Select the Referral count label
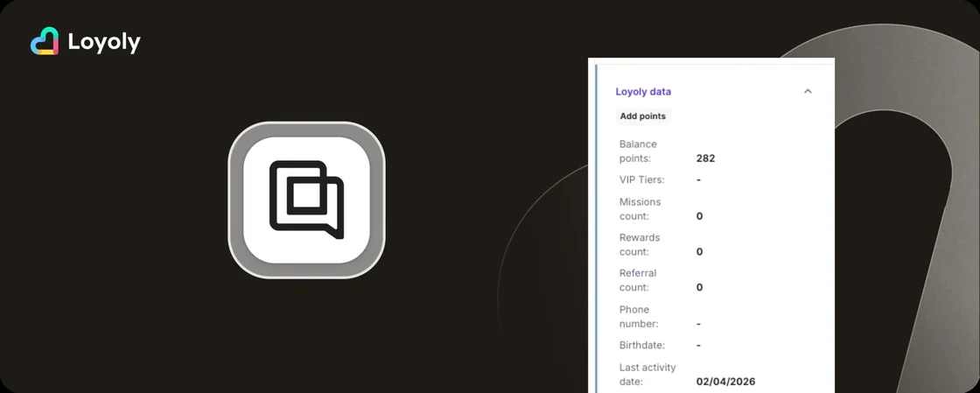The image size is (980, 393). click(x=638, y=280)
